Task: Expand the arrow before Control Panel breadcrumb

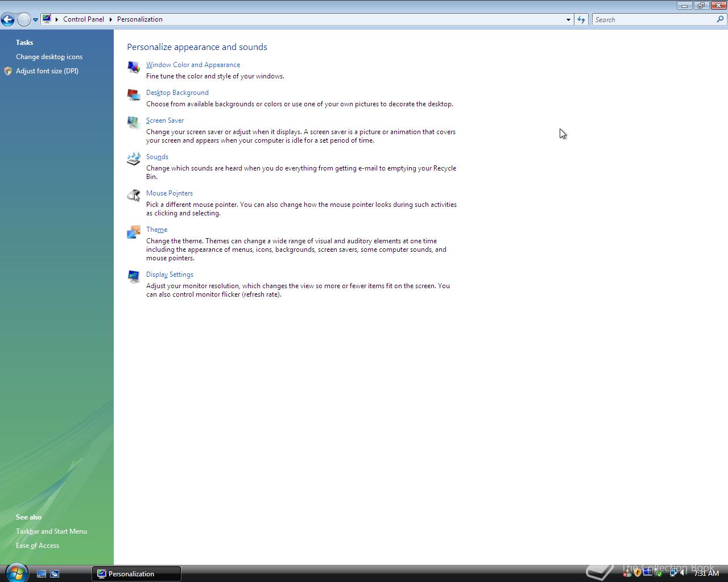Action: click(x=57, y=19)
